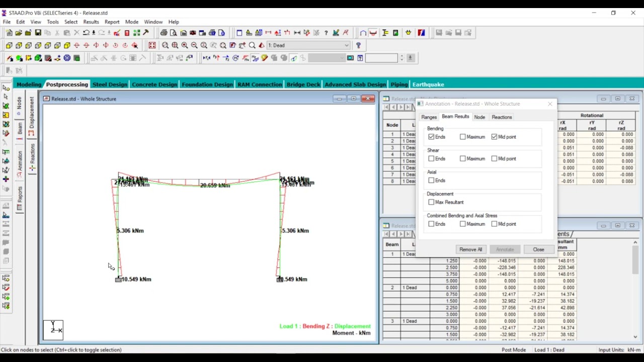
Task: Click the yellow plug icon in toolbar
Action: click(409, 33)
